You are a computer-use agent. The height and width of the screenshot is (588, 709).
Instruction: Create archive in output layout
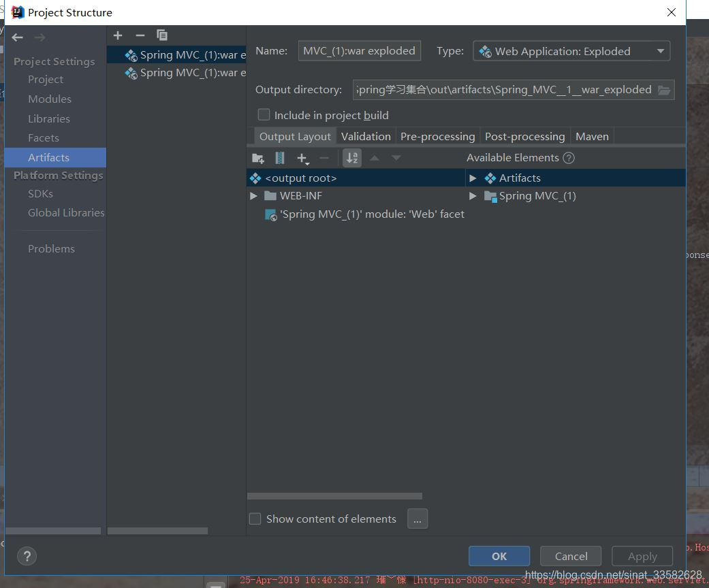pos(280,158)
